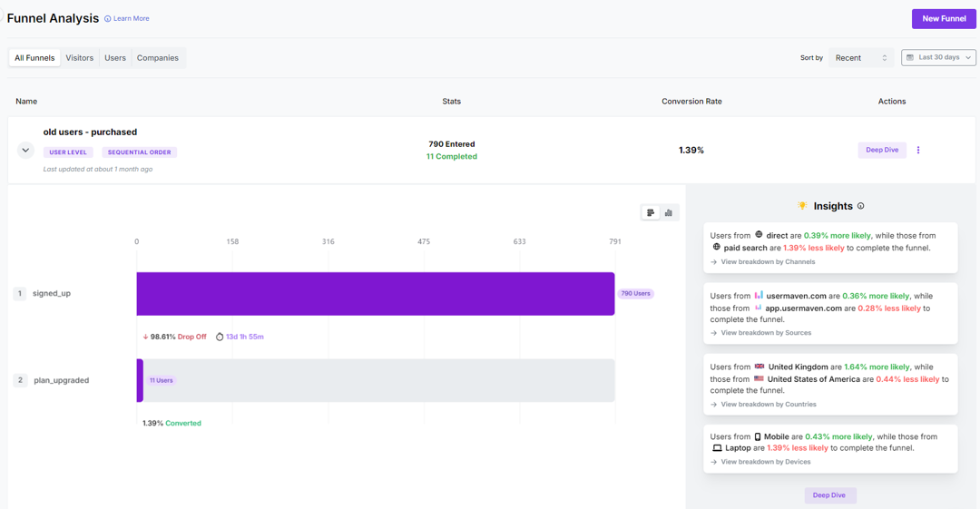Click the Mobile device icon
980x509 pixels.
tap(758, 436)
